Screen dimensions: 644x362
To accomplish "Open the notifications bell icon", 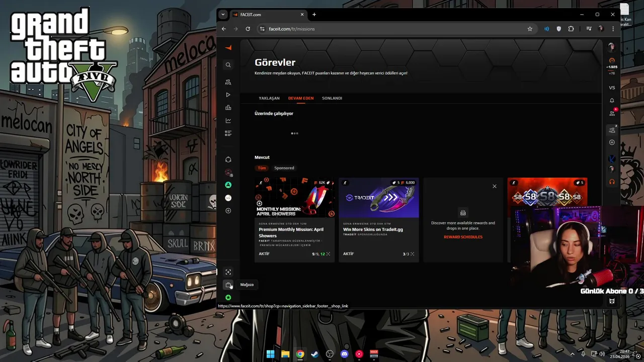I will point(612,101).
